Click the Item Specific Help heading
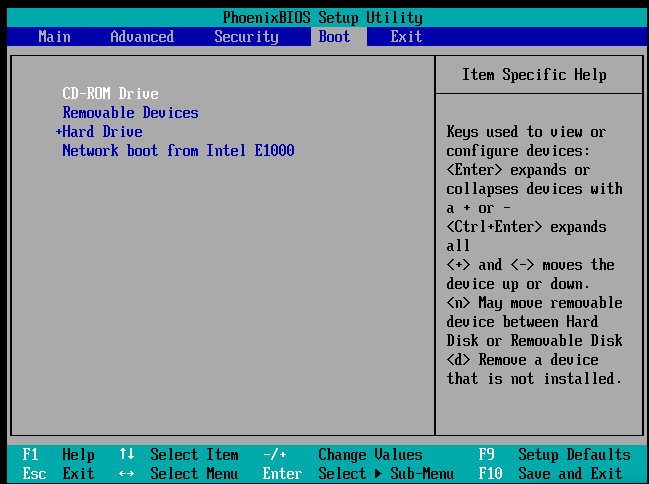Screen dimensions: 649x484 point(534,75)
